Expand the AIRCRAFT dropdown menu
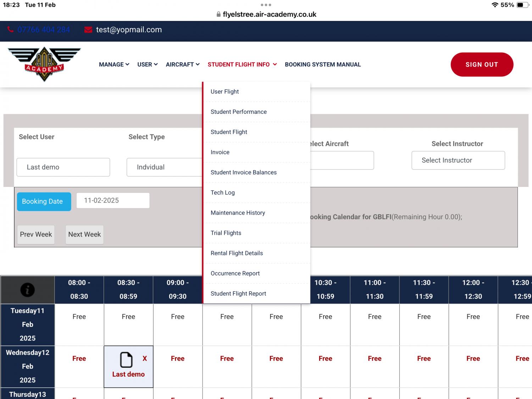Viewport: 532px width, 399px height. pos(182,65)
